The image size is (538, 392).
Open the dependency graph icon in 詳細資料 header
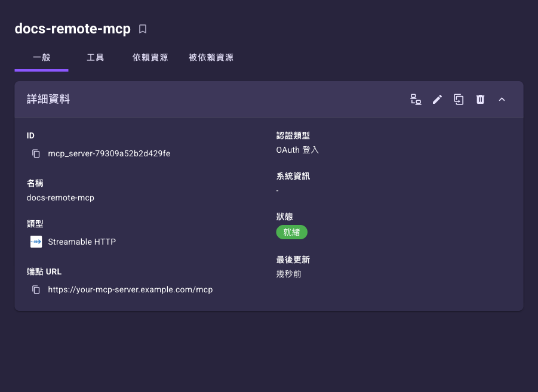click(416, 100)
